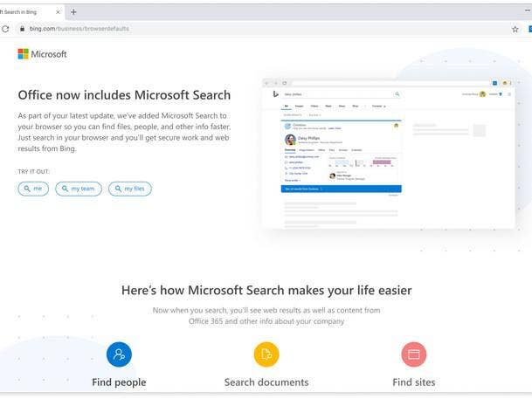Try the "me" search button

(x=33, y=189)
